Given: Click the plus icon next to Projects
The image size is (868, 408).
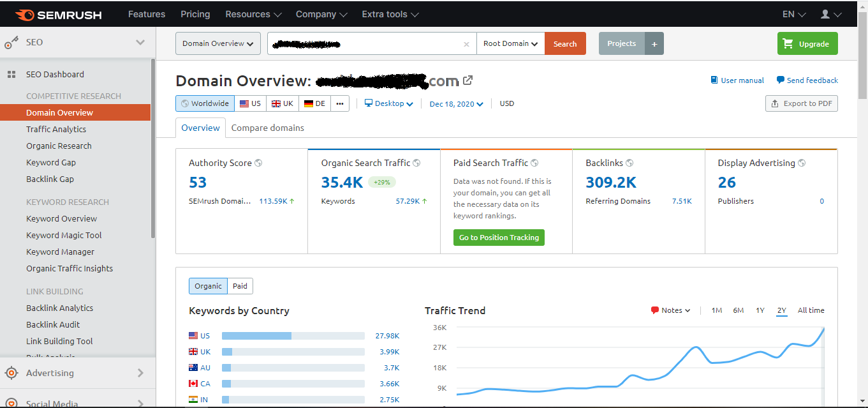Looking at the screenshot, I should (x=654, y=43).
